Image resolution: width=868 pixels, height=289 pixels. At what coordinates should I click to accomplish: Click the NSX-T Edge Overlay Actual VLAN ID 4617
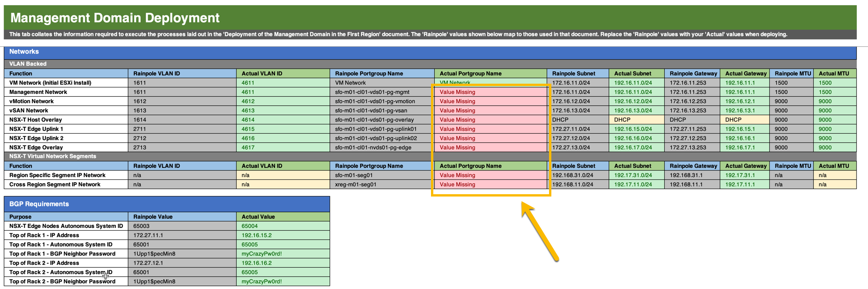coord(283,148)
